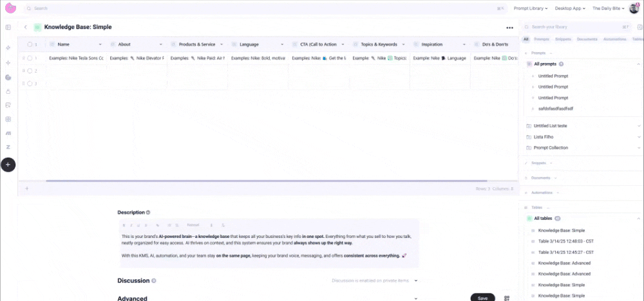The height and width of the screenshot is (301, 644).
Task: Open the Prompt Library dropdown
Action: click(x=531, y=8)
